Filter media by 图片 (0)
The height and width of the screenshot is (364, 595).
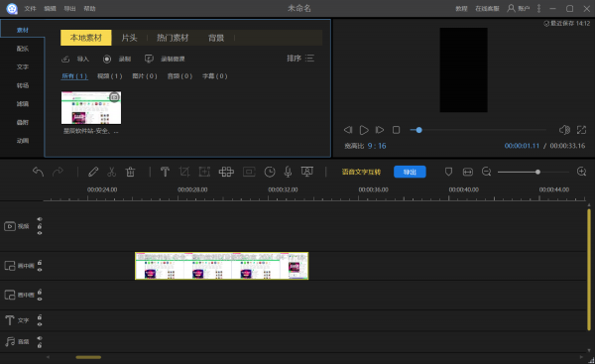145,76
